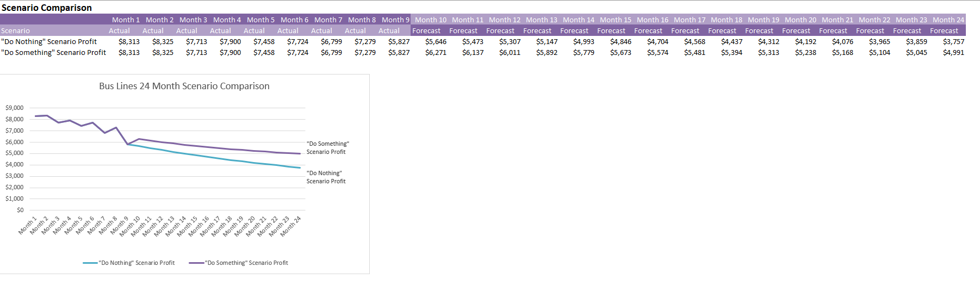This screenshot has width=980, height=285.
Task: Click the $5,779 cell
Action: [x=584, y=53]
